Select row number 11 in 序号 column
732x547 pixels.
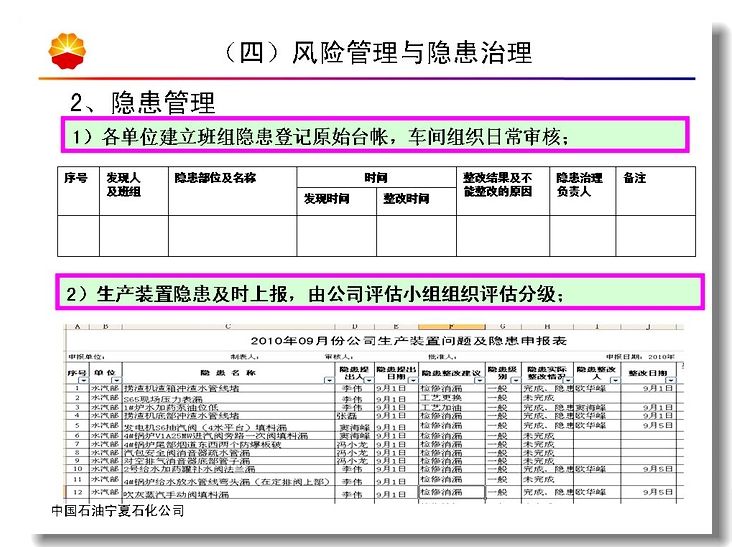tap(77, 479)
